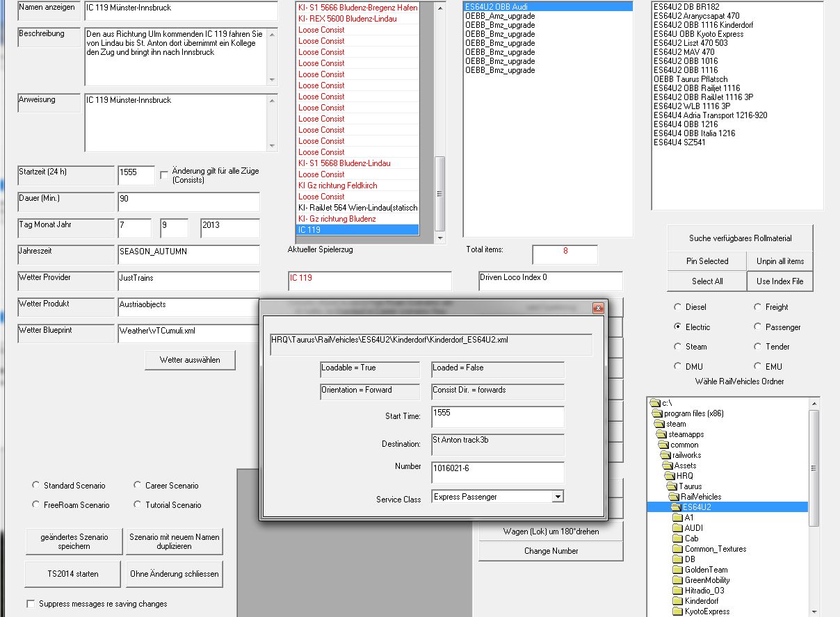Viewport: 840px width, 617px height.
Task: Click 'Wagen (Lok) um 180° drehen' button
Action: click(551, 532)
